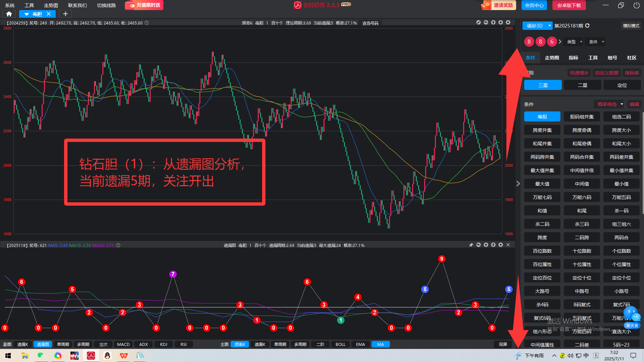This screenshot has height=362, width=644.
Task: Toggle BOLL main chart indicator
Action: pos(340,344)
